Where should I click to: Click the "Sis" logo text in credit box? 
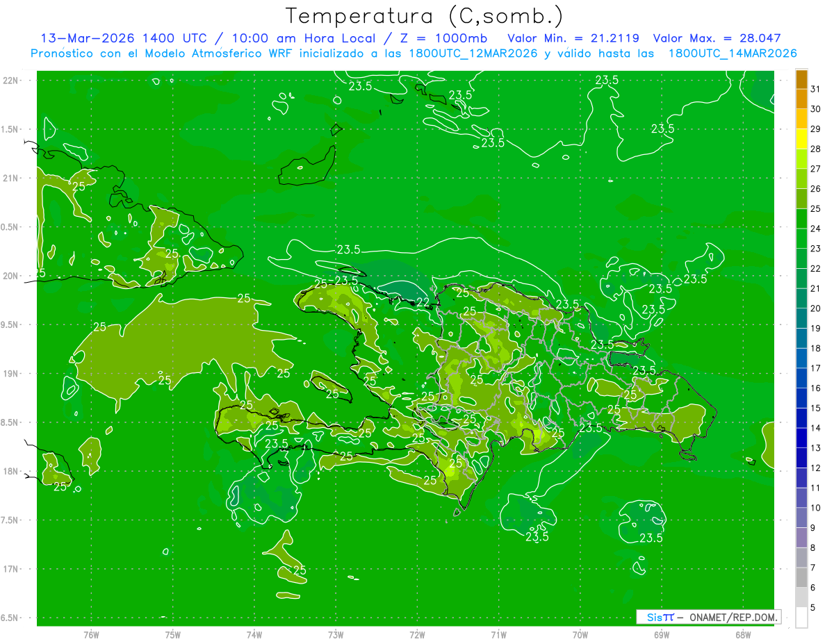[655, 617]
